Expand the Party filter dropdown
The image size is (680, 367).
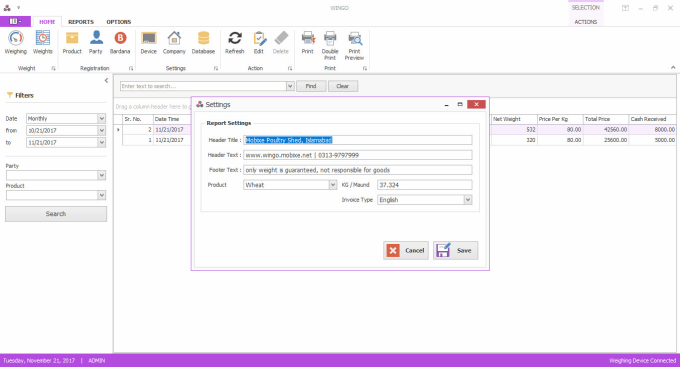(101, 175)
